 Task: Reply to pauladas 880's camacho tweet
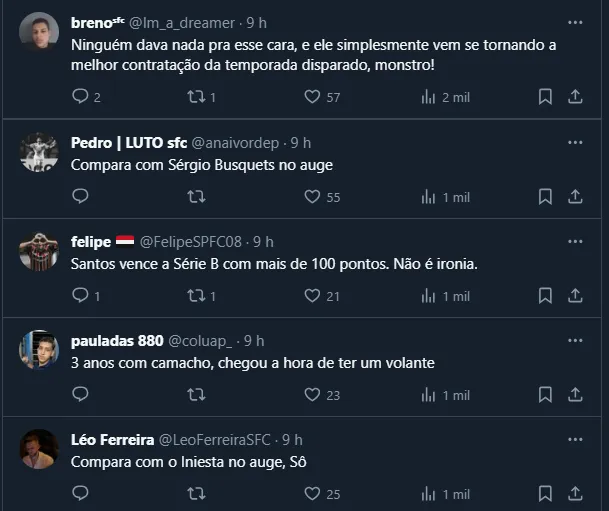pos(81,395)
